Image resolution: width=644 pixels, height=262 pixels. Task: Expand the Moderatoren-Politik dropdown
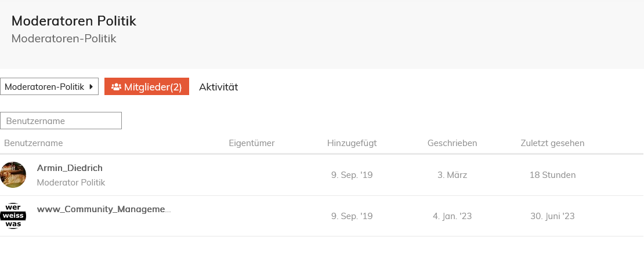[49, 86]
